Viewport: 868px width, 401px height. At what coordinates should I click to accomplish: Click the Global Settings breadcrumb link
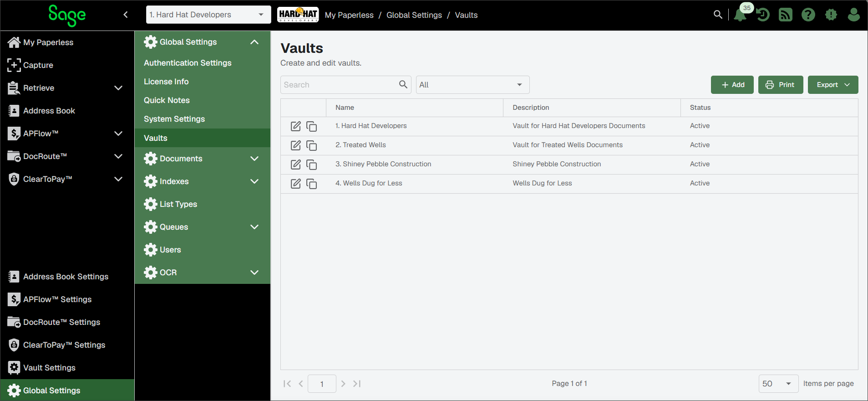(x=414, y=15)
